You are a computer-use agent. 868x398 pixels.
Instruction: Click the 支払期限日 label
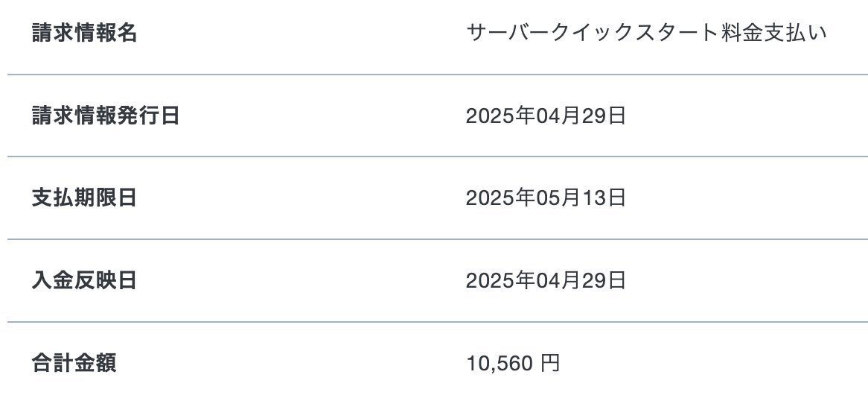click(x=84, y=198)
